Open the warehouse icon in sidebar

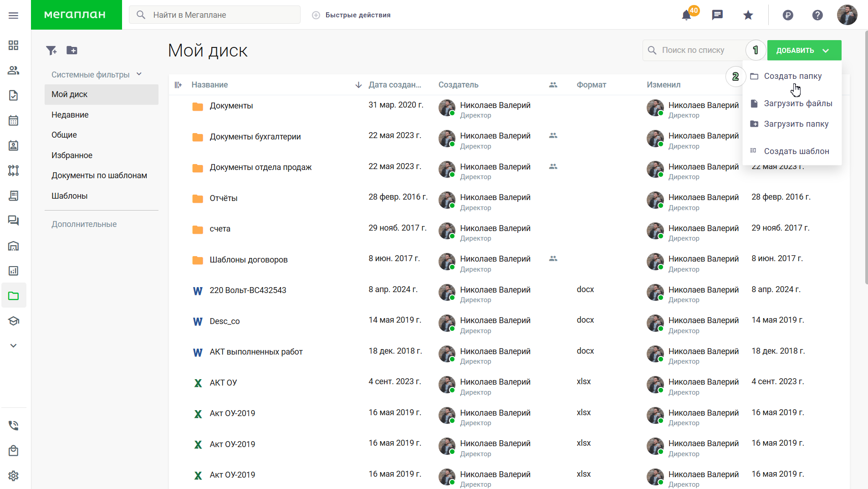coord(13,246)
